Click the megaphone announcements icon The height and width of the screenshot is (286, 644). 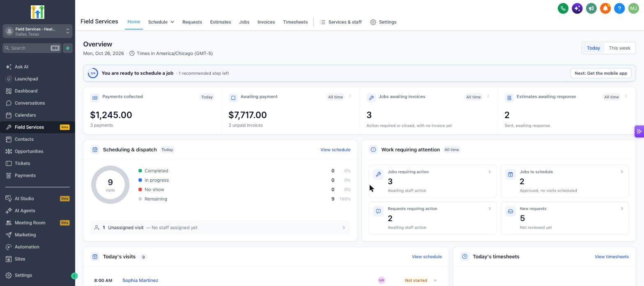click(x=591, y=8)
